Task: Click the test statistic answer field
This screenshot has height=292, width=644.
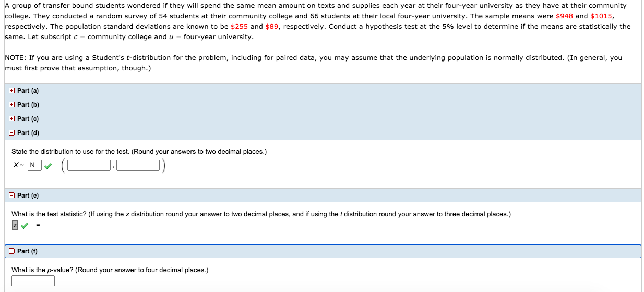Action: (x=64, y=225)
